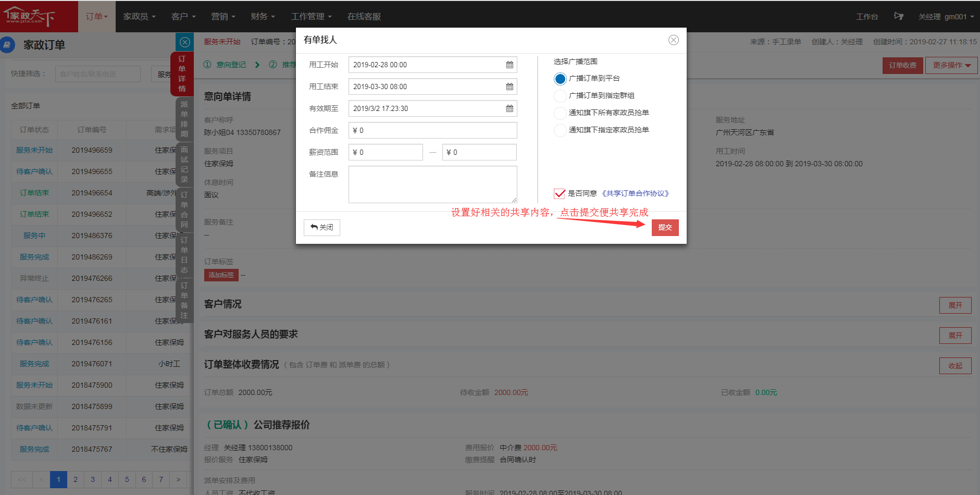Click the 订单收费 button
The width and height of the screenshot is (980, 495).
902,66
